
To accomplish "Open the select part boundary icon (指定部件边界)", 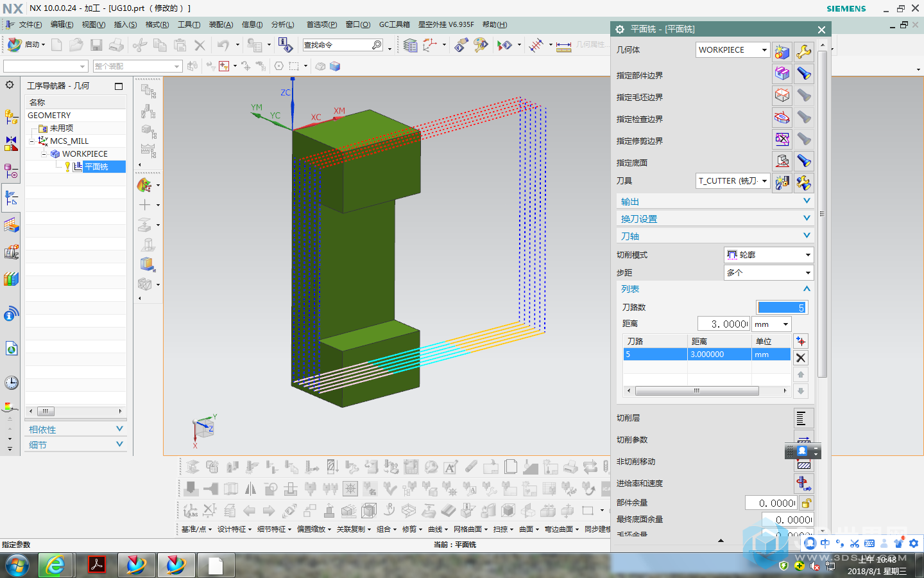I will (782, 73).
